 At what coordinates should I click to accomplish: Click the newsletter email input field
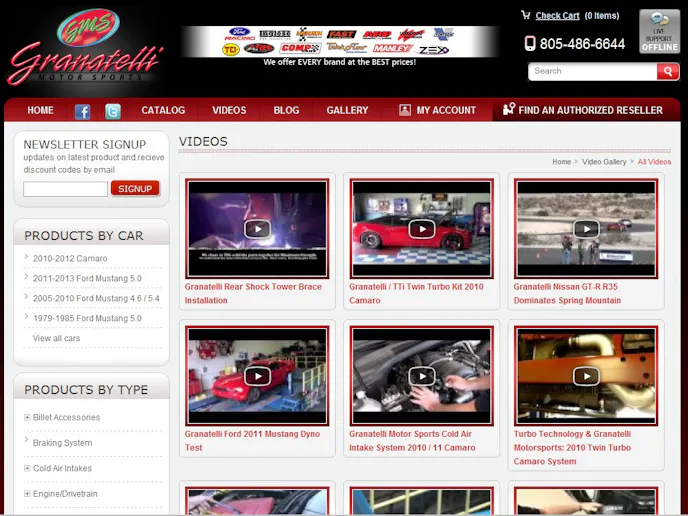(x=65, y=189)
